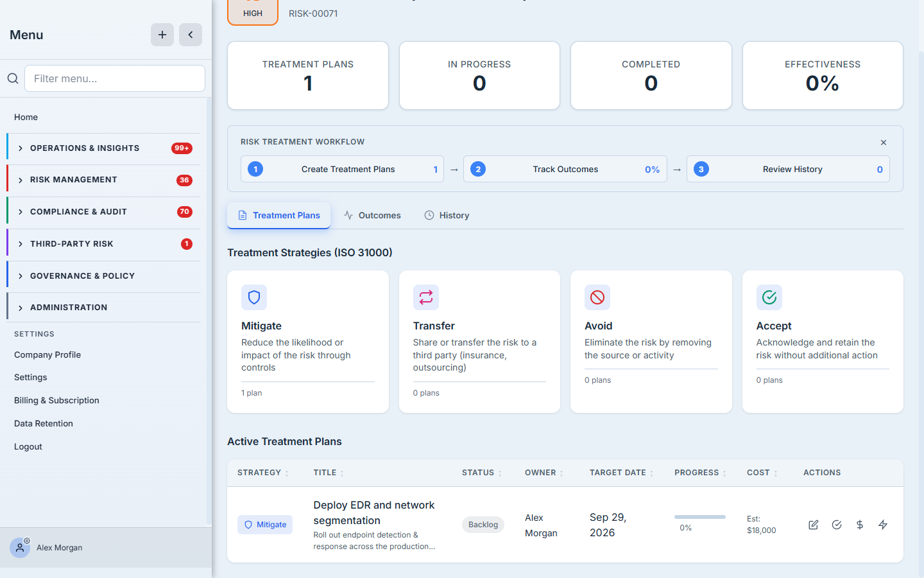Click the edit pencil icon in Actions
Image resolution: width=924 pixels, height=578 pixels.
point(813,525)
